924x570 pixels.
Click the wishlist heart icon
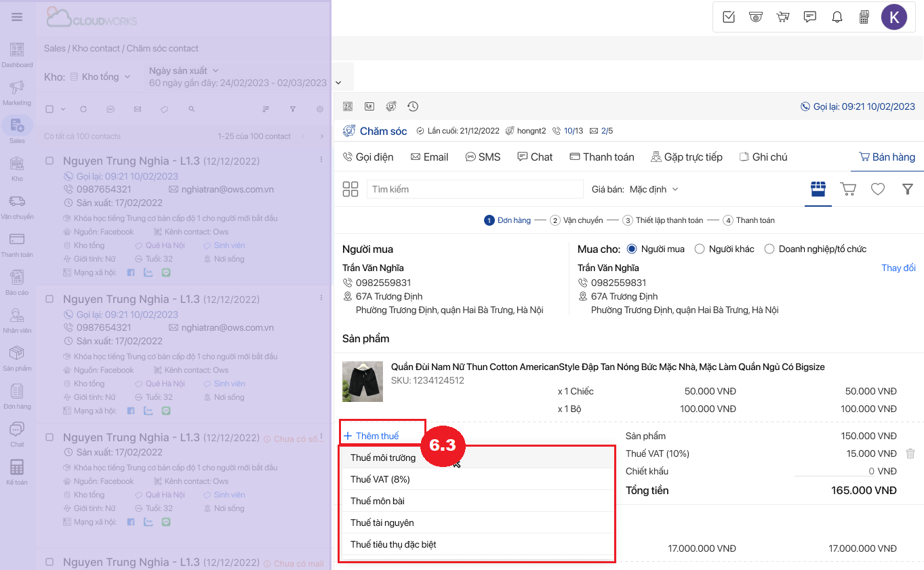878,189
